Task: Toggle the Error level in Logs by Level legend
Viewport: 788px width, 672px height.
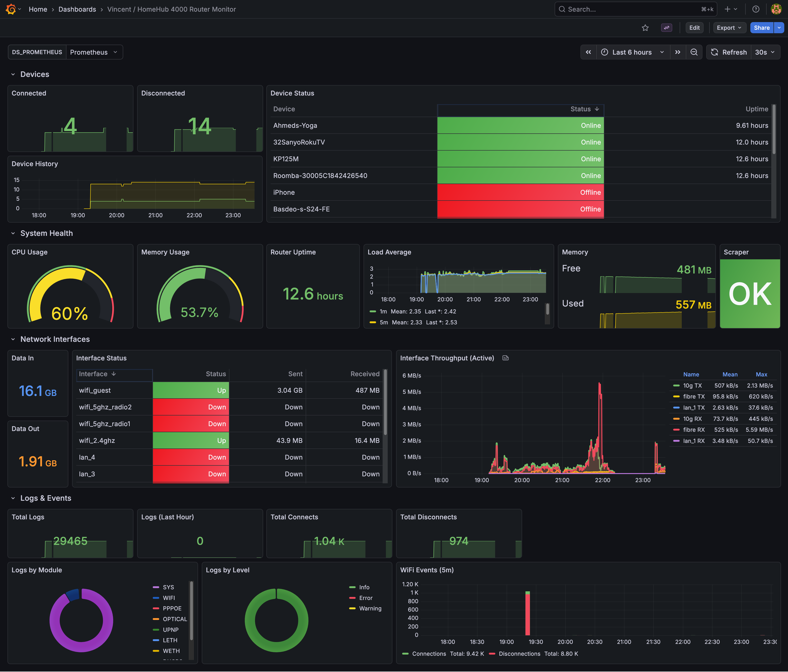Action: [x=365, y=597]
